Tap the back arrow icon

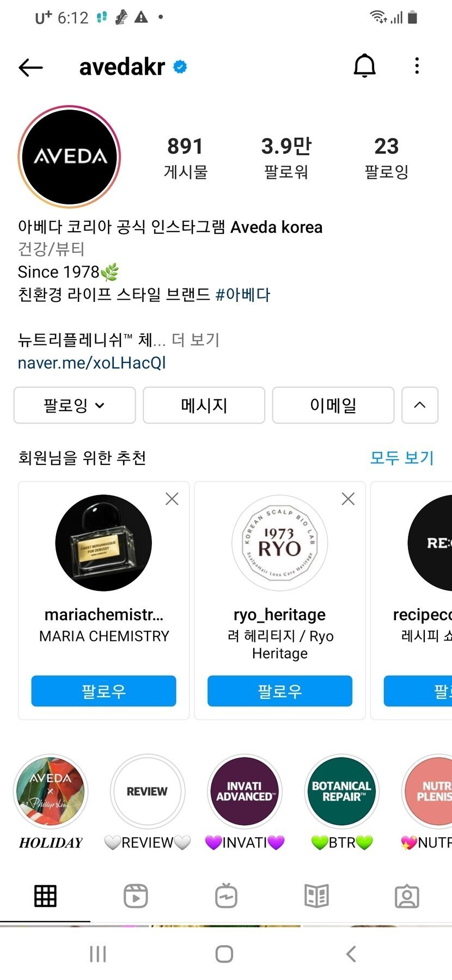coord(30,67)
